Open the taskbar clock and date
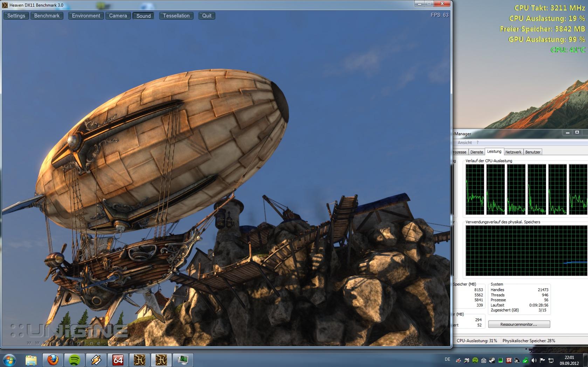 [569, 360]
